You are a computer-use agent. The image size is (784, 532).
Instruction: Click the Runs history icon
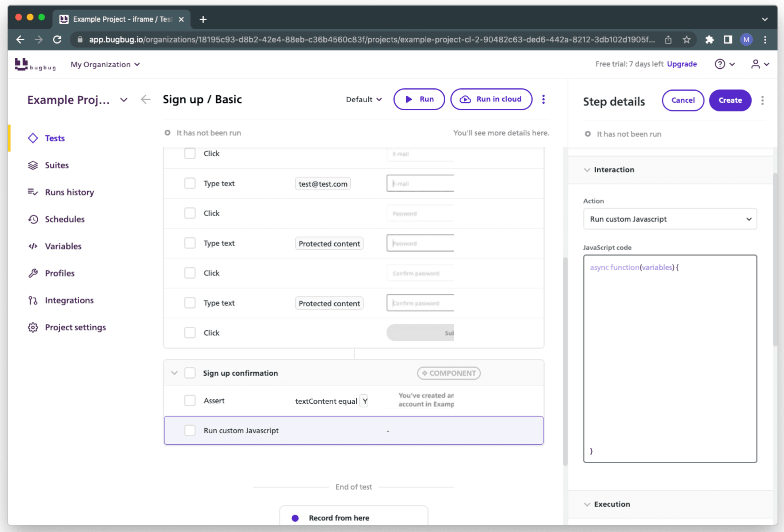tap(33, 192)
